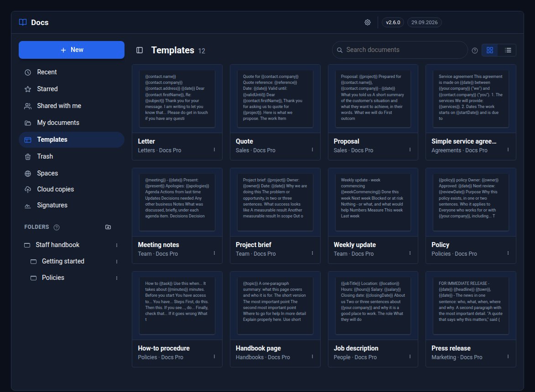This screenshot has width=535, height=392.
Task: Open options menu for Letter template
Action: tap(214, 150)
